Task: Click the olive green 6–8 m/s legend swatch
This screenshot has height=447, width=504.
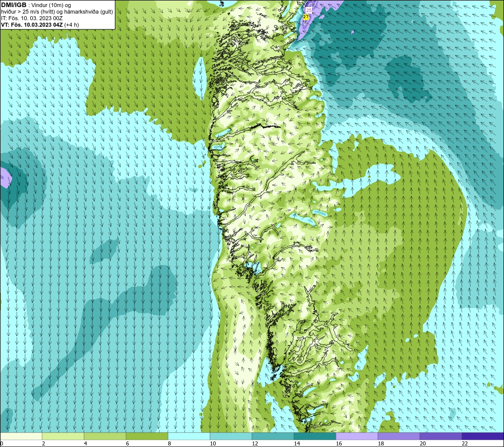Action: [147, 436]
